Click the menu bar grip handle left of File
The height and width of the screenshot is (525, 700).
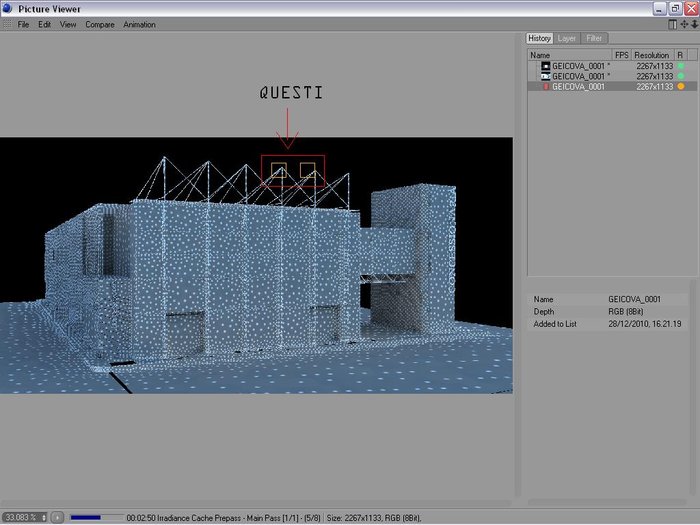pos(7,25)
